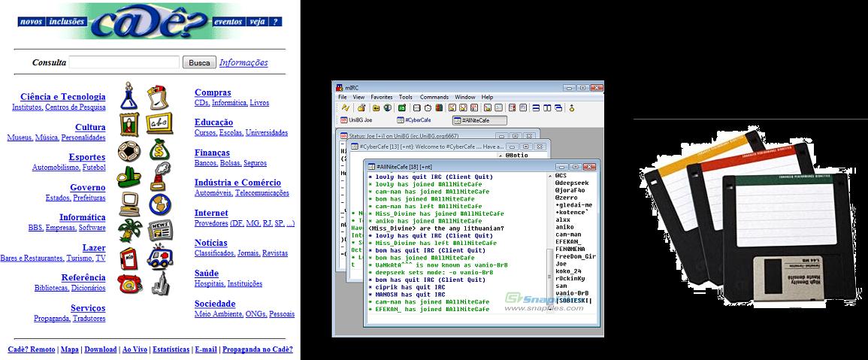Click the Tile Vertical windows icon in mIRC

coord(547,107)
